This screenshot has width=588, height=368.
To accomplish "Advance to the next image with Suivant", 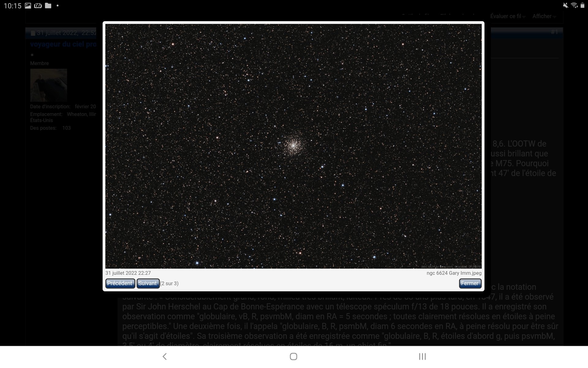I will 148,283.
